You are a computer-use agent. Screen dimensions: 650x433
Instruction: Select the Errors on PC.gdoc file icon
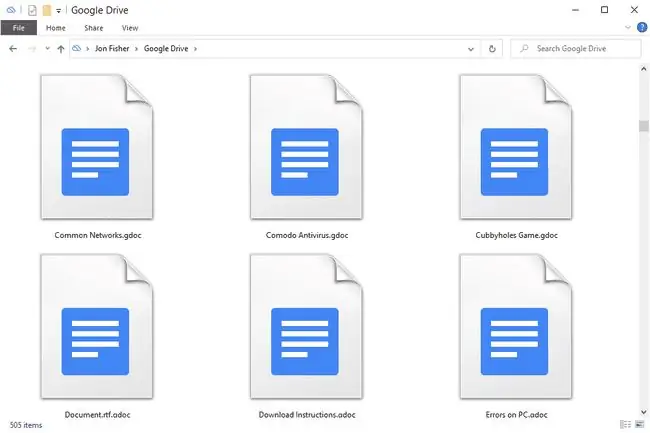[516, 327]
